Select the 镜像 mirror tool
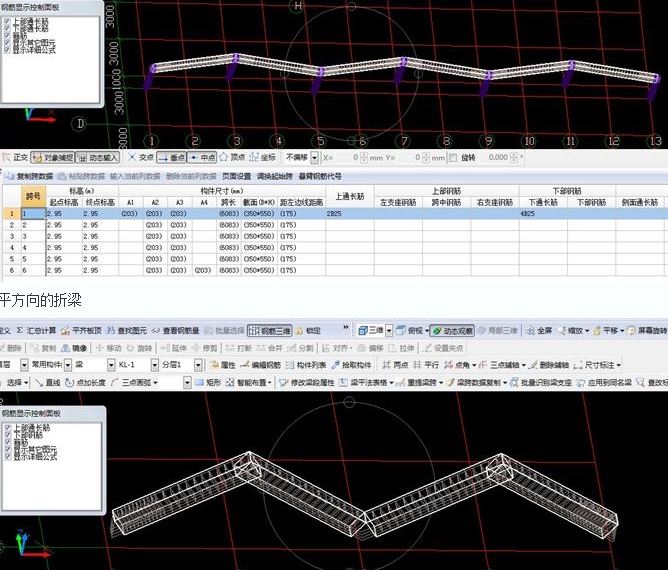This screenshot has width=668, height=570. (x=74, y=348)
